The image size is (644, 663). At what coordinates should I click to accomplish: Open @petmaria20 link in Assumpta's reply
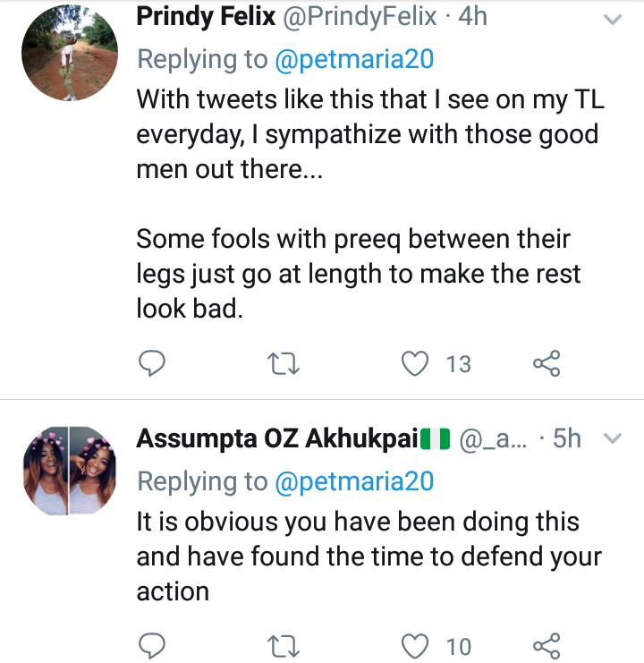pyautogui.click(x=354, y=481)
